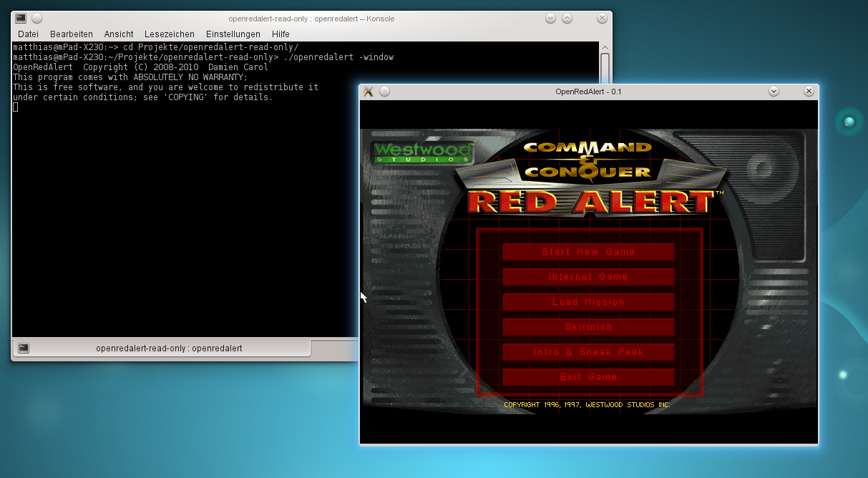
Task: Open the Datei menu in Konsole
Action: (x=28, y=34)
